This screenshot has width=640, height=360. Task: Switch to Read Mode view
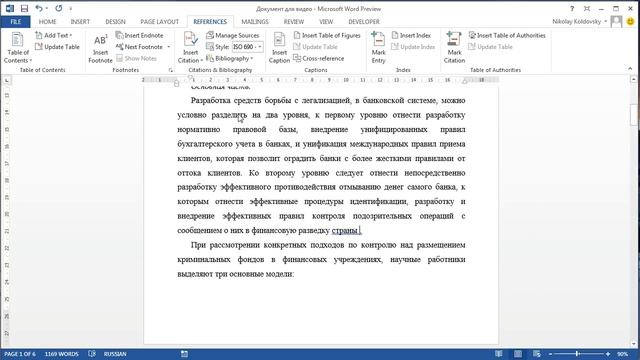point(499,354)
